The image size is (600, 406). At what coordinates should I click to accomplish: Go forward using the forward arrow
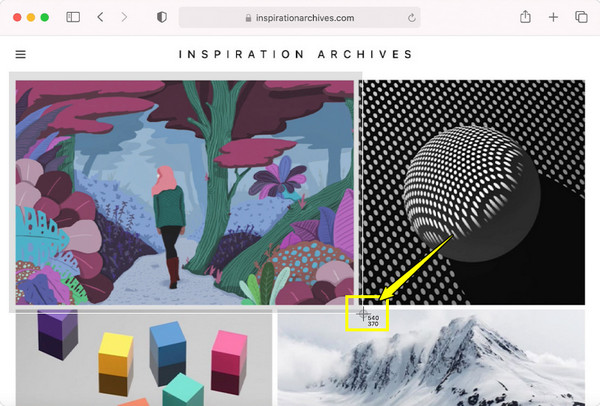(124, 17)
